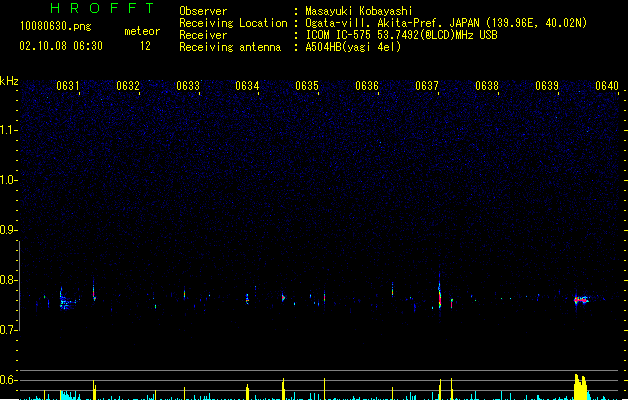
Task: Click the 0.6 kHz axis label
Action: tap(8, 380)
